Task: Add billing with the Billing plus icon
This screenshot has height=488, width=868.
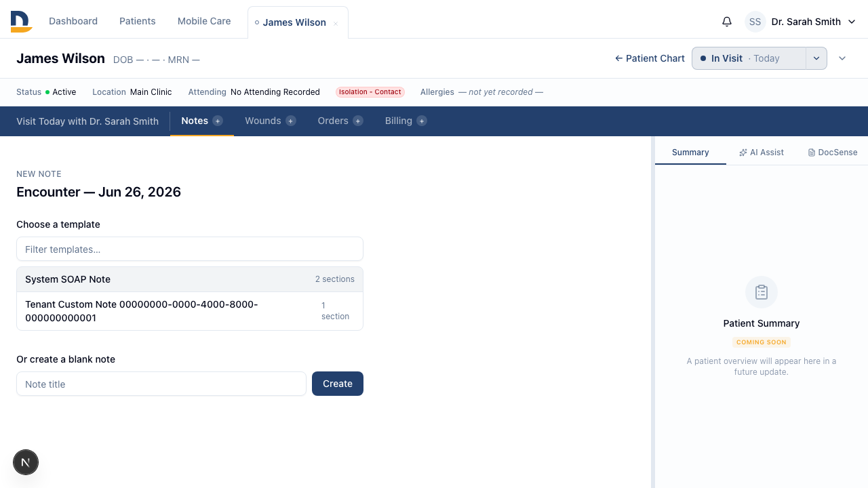Action: pyautogui.click(x=422, y=121)
